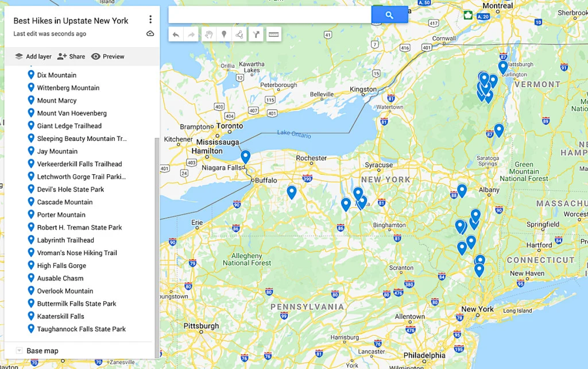Expand the Base map section
The height and width of the screenshot is (369, 588).
tap(19, 351)
